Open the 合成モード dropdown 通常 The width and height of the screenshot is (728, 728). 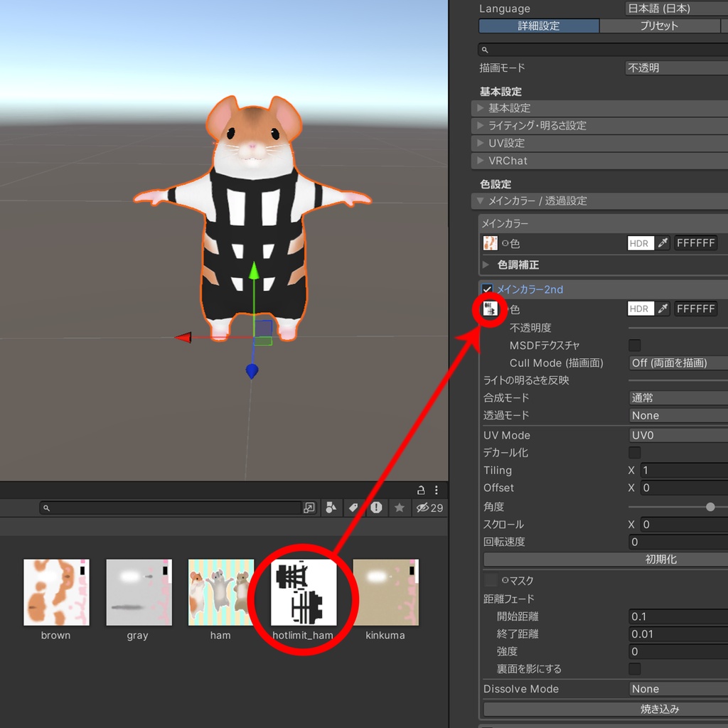pos(678,397)
